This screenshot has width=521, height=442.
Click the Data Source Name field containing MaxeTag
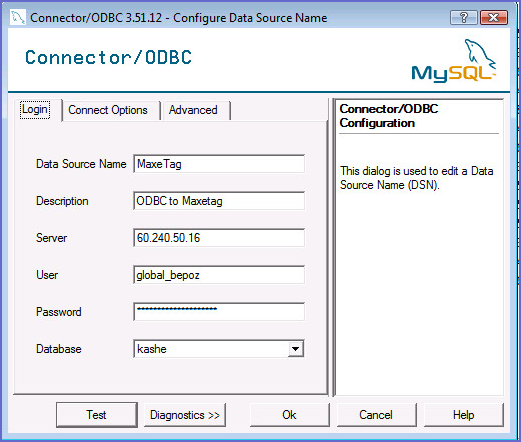pos(219,164)
